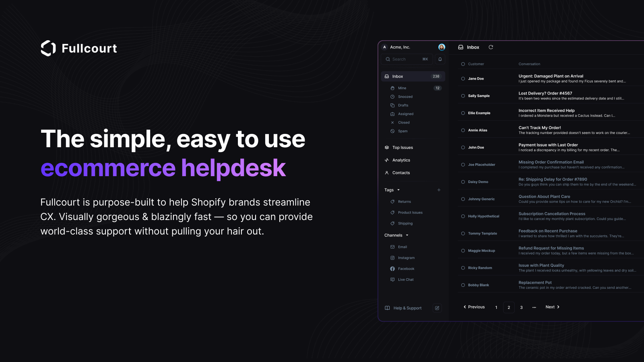The width and height of the screenshot is (644, 362).
Task: Open Top Issues
Action: (x=399, y=148)
